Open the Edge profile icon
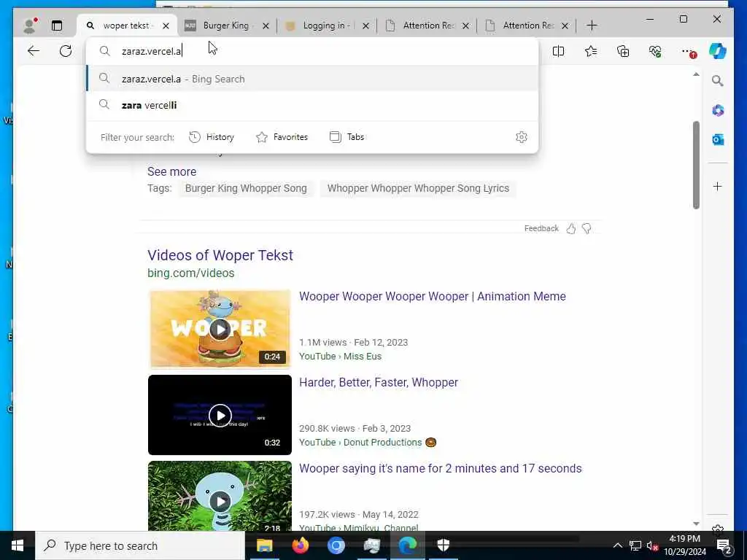Image resolution: width=747 pixels, height=560 pixels. [x=30, y=26]
